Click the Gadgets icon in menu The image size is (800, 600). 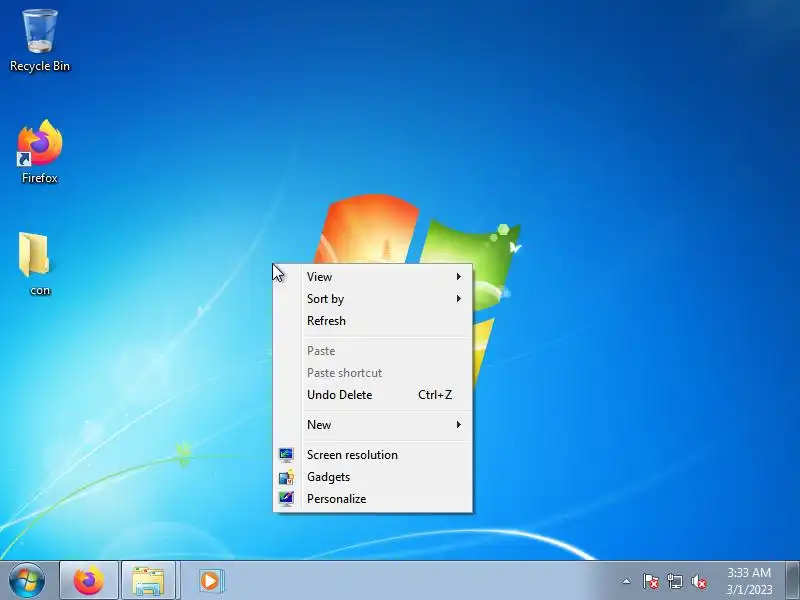coord(286,477)
